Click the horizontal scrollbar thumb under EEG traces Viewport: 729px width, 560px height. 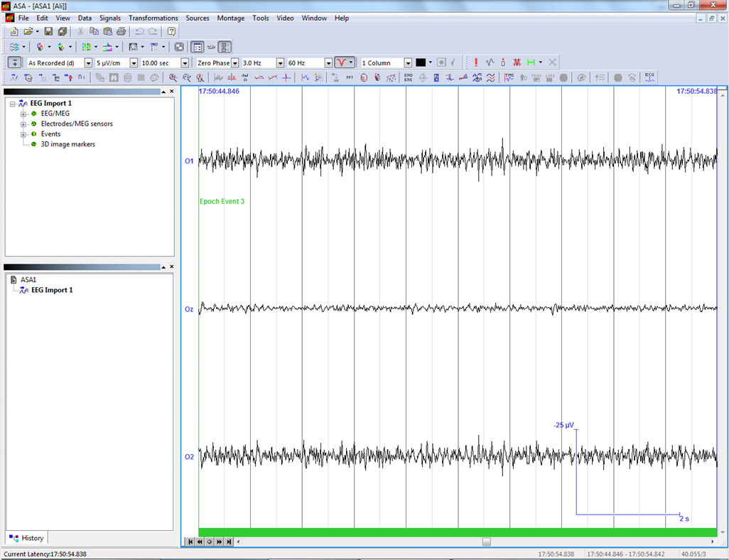486,542
